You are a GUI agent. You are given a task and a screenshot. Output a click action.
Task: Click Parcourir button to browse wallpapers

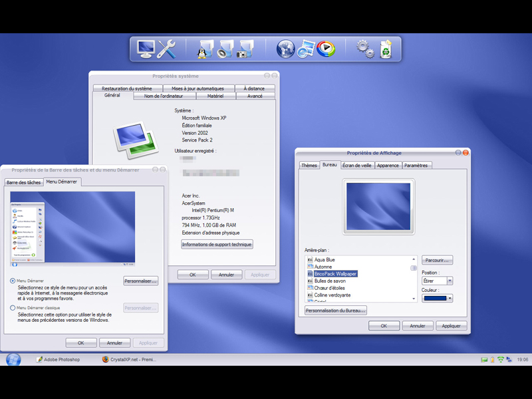(437, 260)
